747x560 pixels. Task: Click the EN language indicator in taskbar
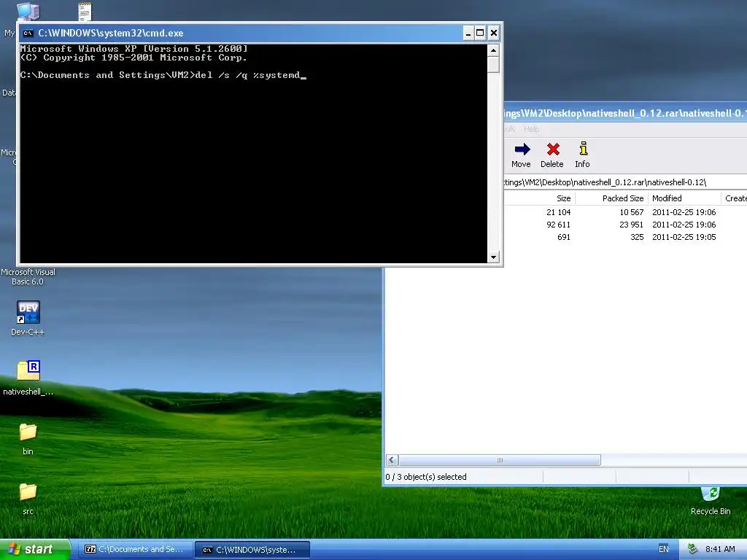(663, 549)
